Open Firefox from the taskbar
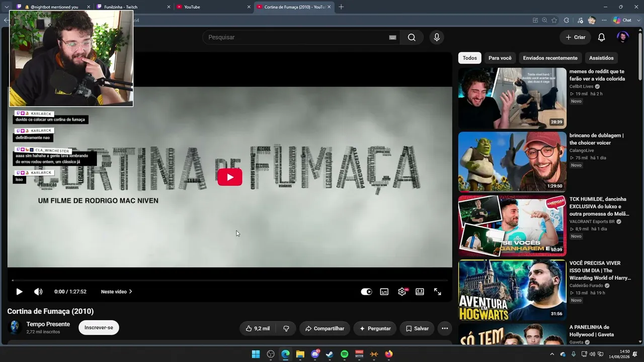Viewport: 644px width, 362px height. (389, 354)
